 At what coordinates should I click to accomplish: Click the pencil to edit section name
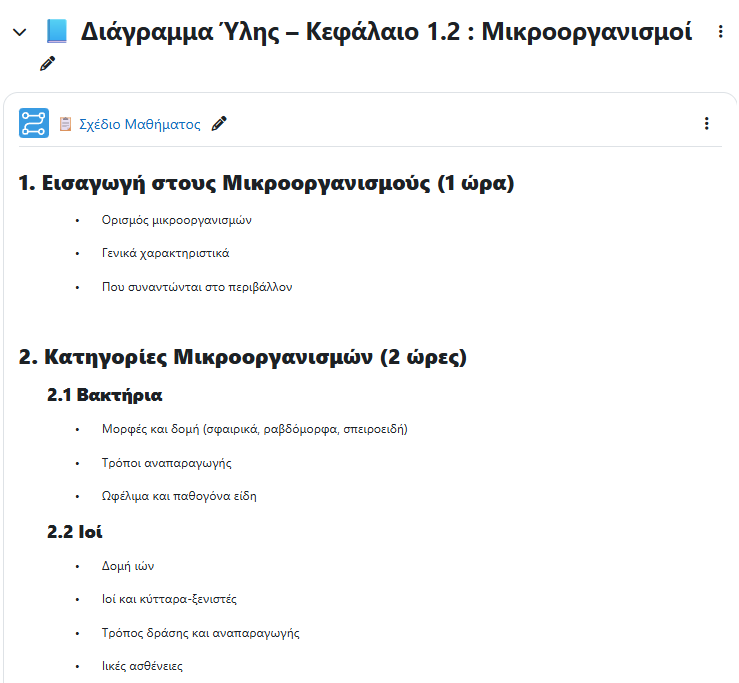click(x=47, y=64)
